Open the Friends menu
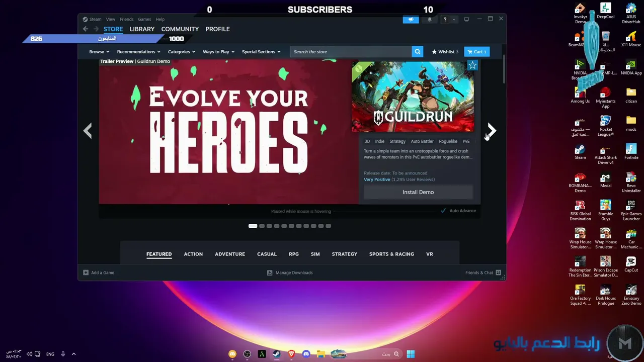 pyautogui.click(x=127, y=19)
